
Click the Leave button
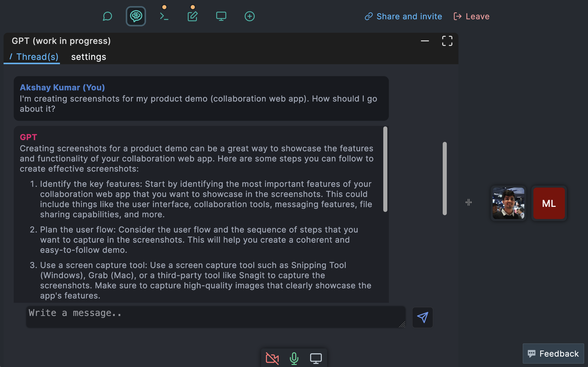[x=472, y=16]
